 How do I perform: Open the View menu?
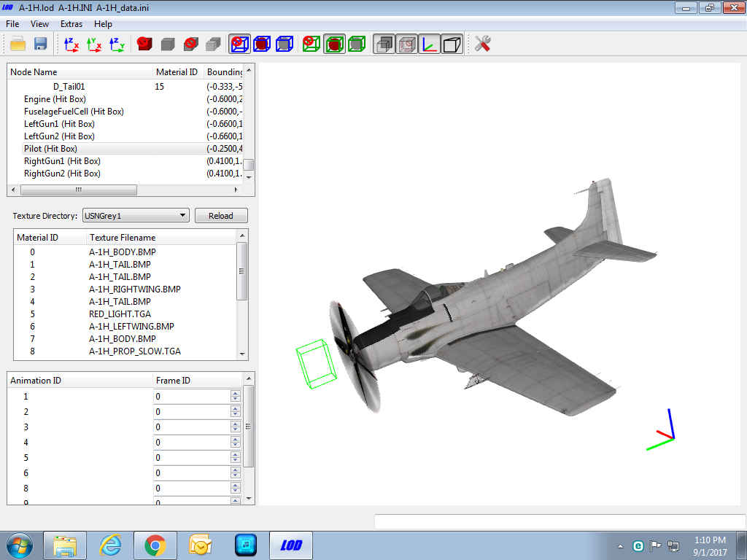click(39, 24)
